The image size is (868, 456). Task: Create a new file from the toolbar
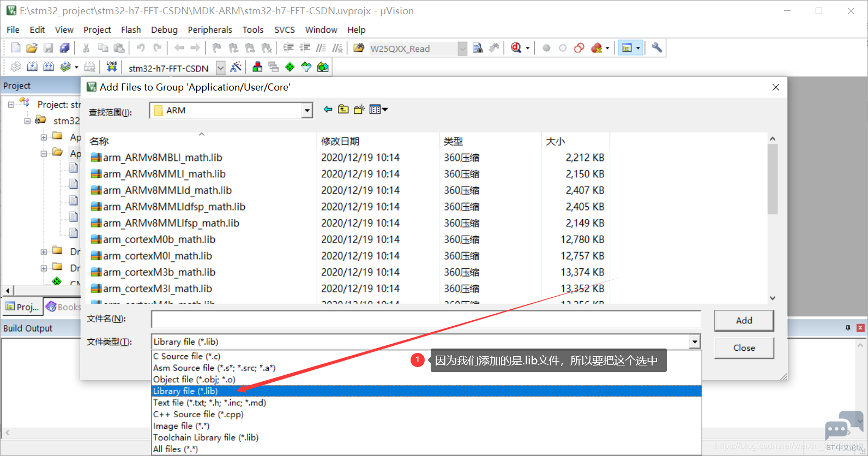tap(16, 48)
